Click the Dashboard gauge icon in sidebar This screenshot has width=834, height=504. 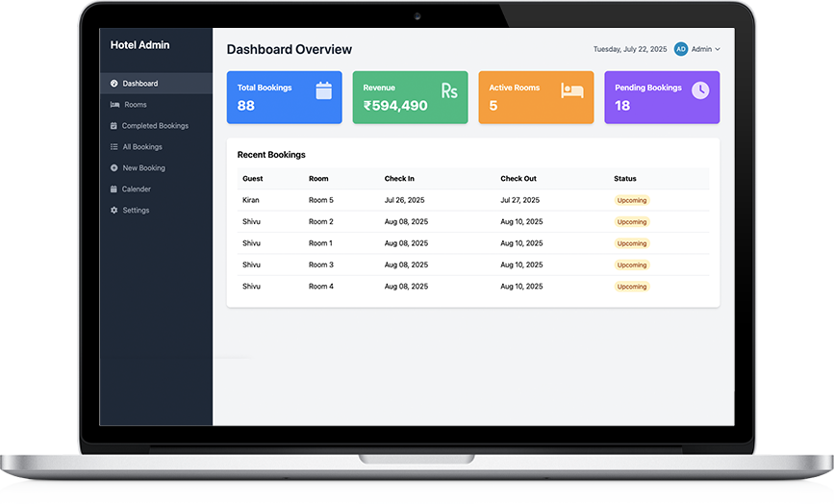tap(114, 84)
